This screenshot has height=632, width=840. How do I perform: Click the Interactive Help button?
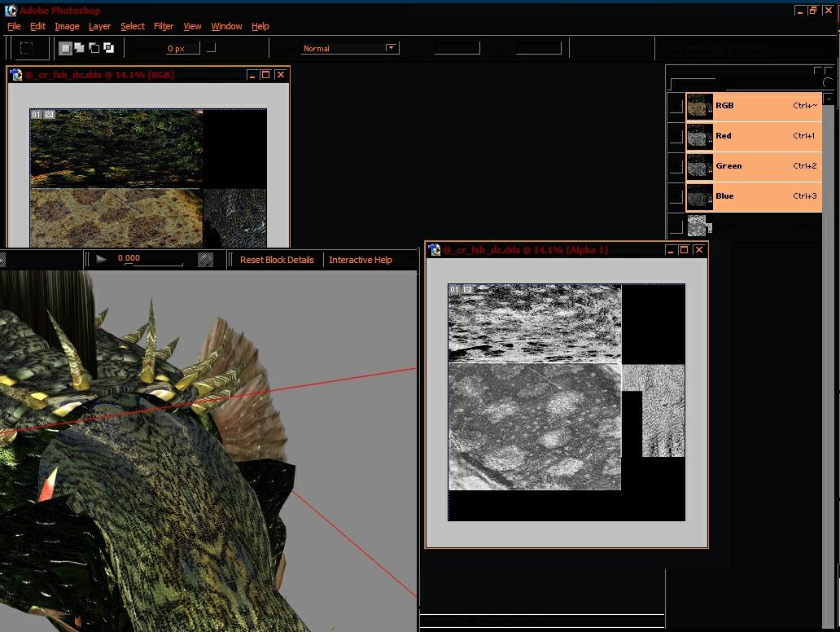coord(361,260)
